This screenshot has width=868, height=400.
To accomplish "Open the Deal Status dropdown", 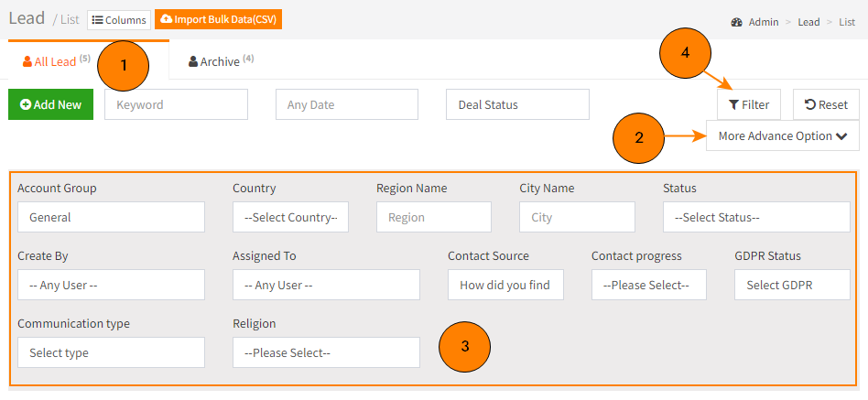I will pyautogui.click(x=517, y=104).
